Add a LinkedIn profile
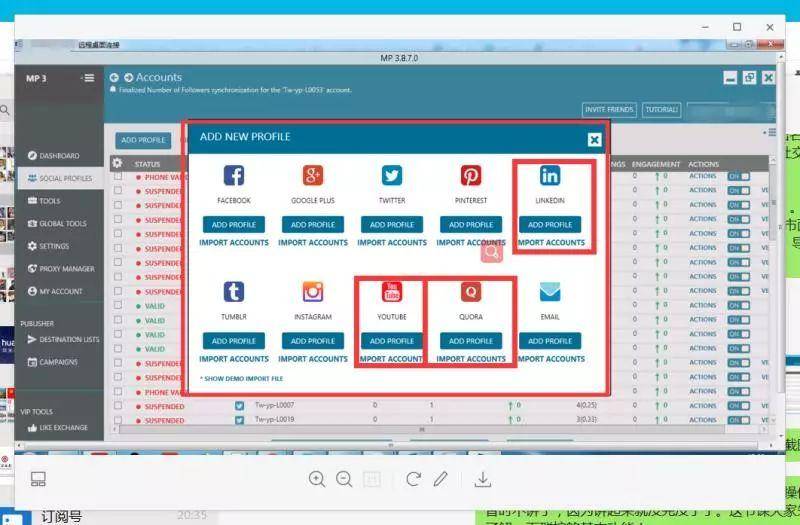This screenshot has height=525, width=800. (x=550, y=224)
